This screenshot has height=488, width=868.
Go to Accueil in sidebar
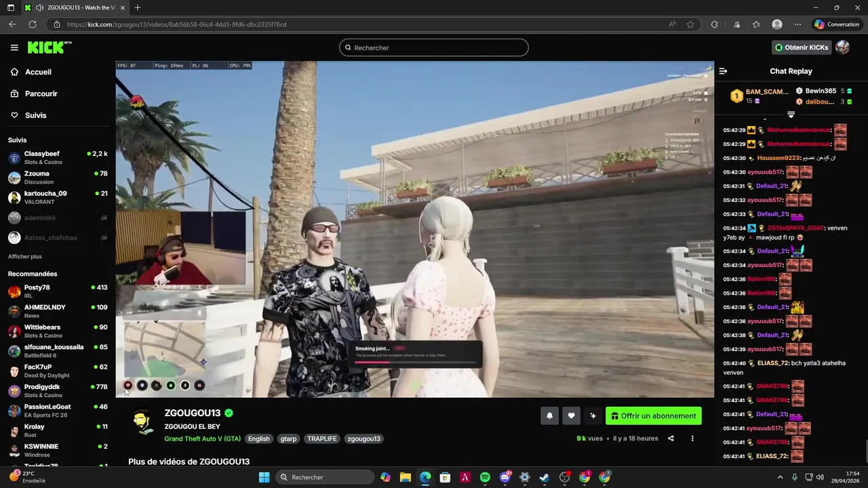pyautogui.click(x=38, y=72)
